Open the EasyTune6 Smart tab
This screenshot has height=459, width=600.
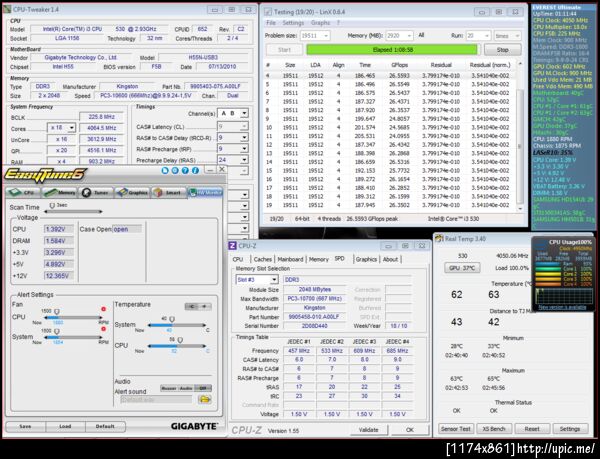coord(168,192)
